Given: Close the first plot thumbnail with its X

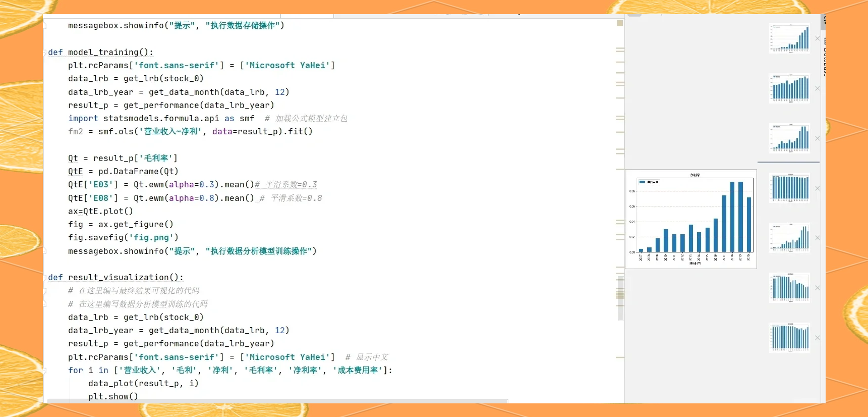Looking at the screenshot, I should coord(818,38).
